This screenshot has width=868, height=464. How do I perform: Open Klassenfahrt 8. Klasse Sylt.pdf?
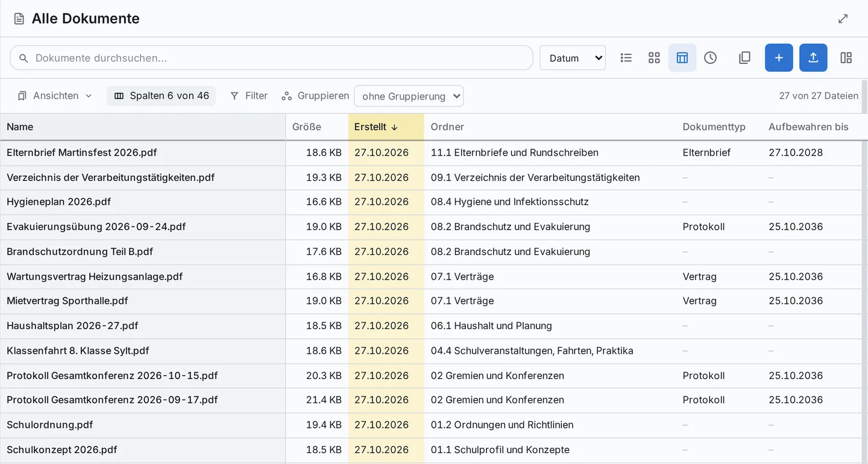pyautogui.click(x=78, y=351)
